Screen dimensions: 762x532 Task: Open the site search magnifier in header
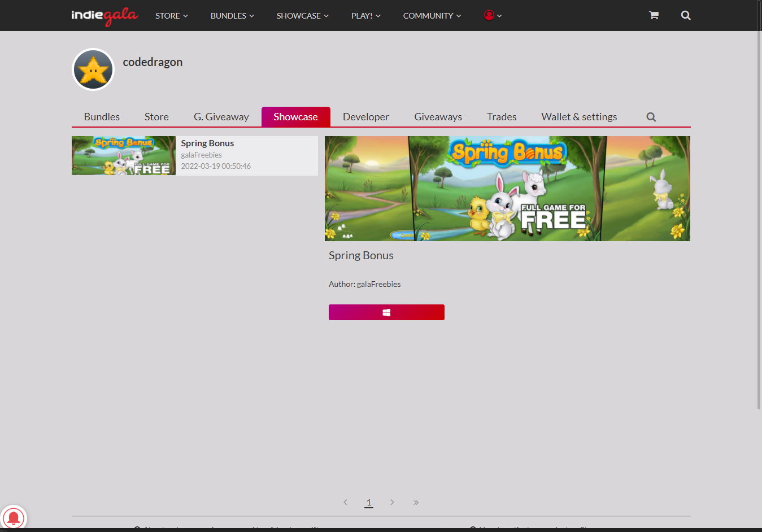tap(686, 15)
